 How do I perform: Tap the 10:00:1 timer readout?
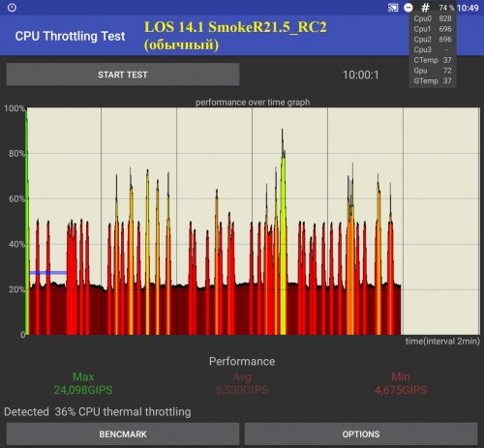click(360, 75)
